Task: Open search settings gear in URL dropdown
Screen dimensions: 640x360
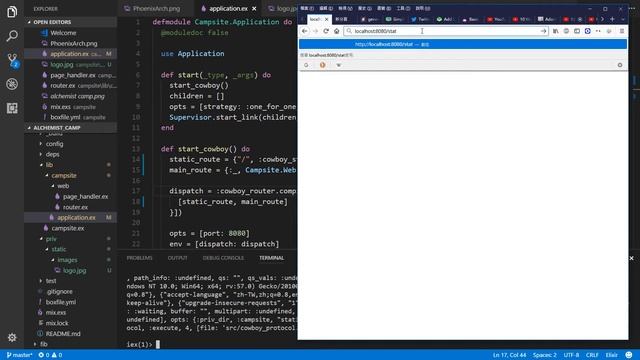Action: coord(620,65)
